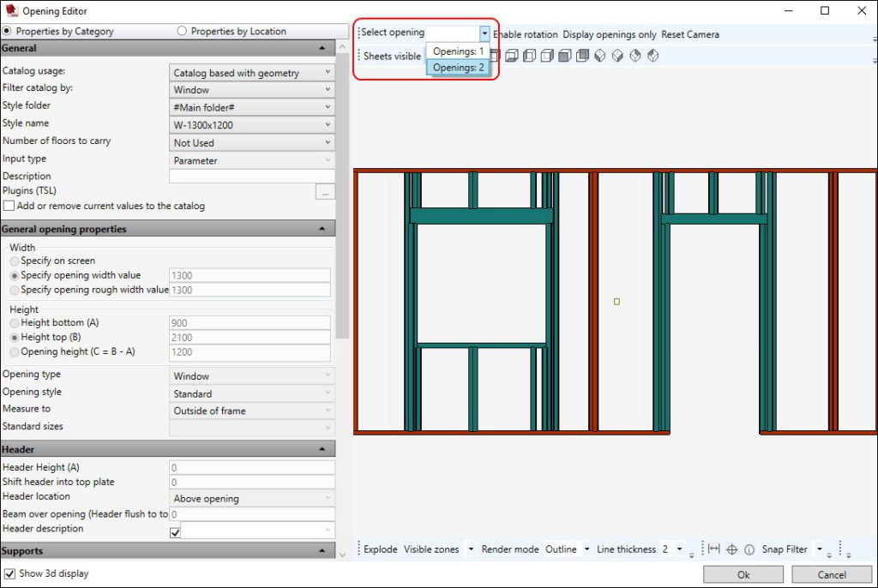
Task: Open the Select opening dropdown arrow
Action: (x=484, y=33)
